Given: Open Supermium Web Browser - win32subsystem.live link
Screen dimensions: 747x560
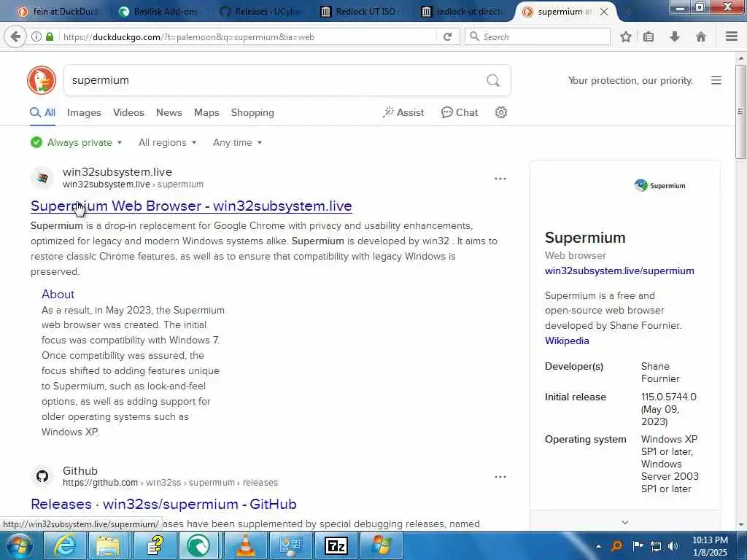Looking at the screenshot, I should (191, 206).
